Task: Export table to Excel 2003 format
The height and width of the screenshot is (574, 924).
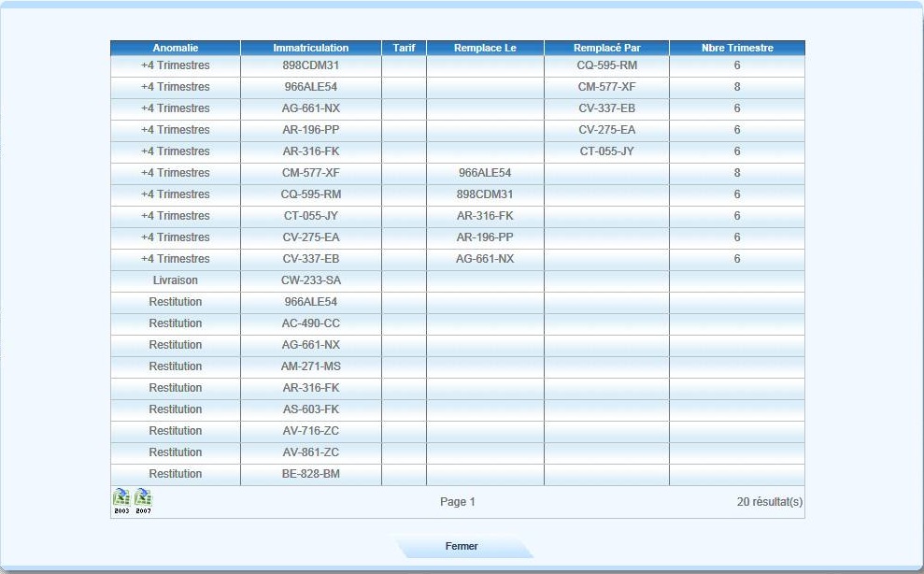Action: tap(121, 501)
